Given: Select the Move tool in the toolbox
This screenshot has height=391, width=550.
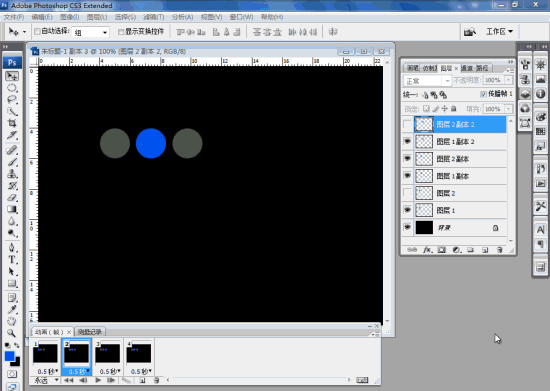Looking at the screenshot, I should (x=12, y=76).
